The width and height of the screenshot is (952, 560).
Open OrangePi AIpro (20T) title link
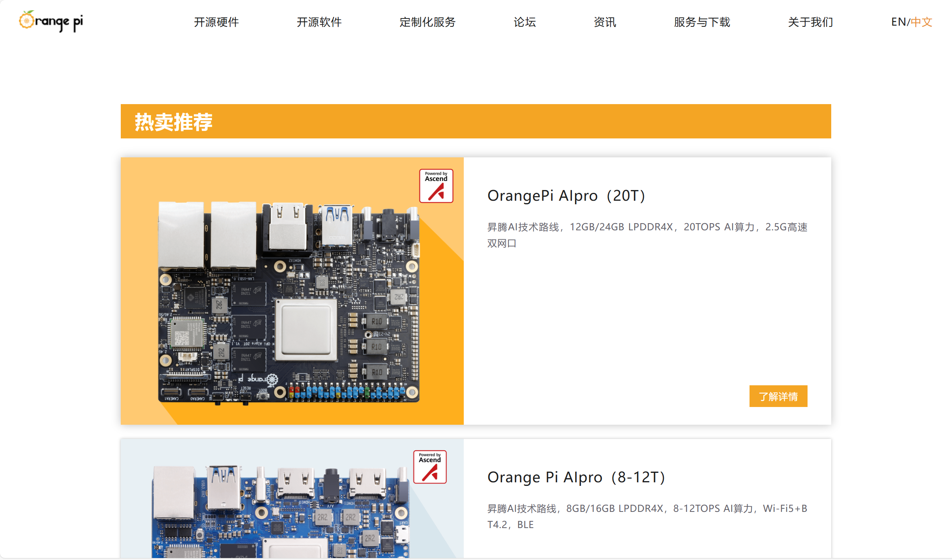click(x=566, y=196)
